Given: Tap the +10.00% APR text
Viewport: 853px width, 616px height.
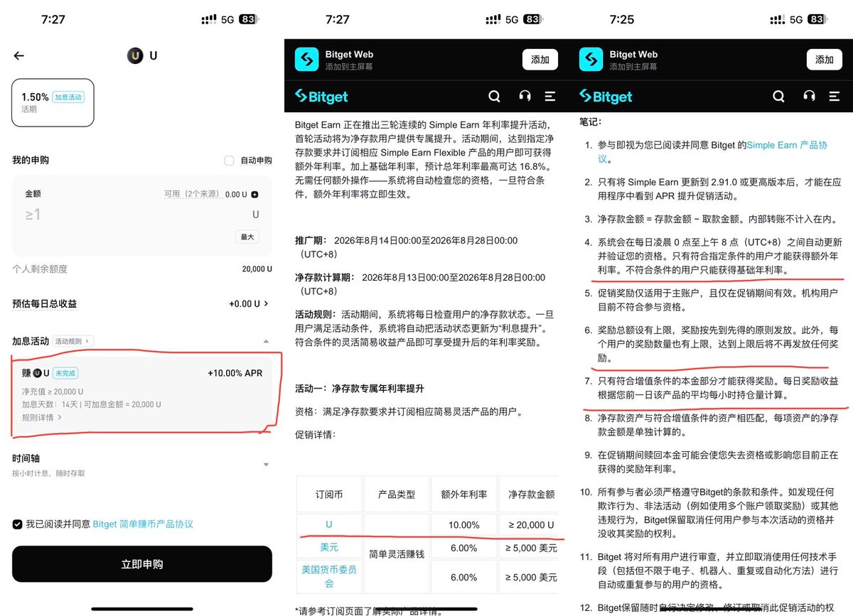Looking at the screenshot, I should click(235, 373).
